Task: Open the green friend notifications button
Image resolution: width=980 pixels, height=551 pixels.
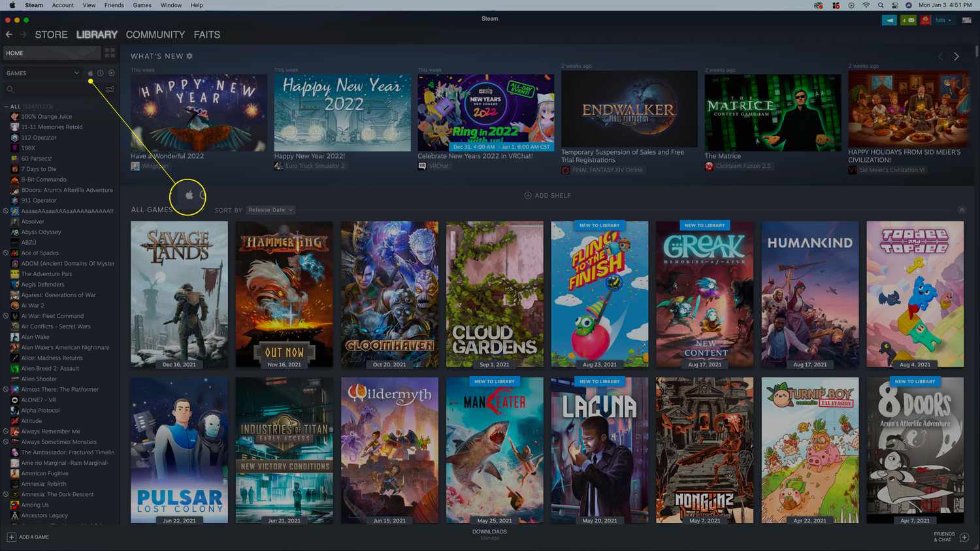Action: 908,20
